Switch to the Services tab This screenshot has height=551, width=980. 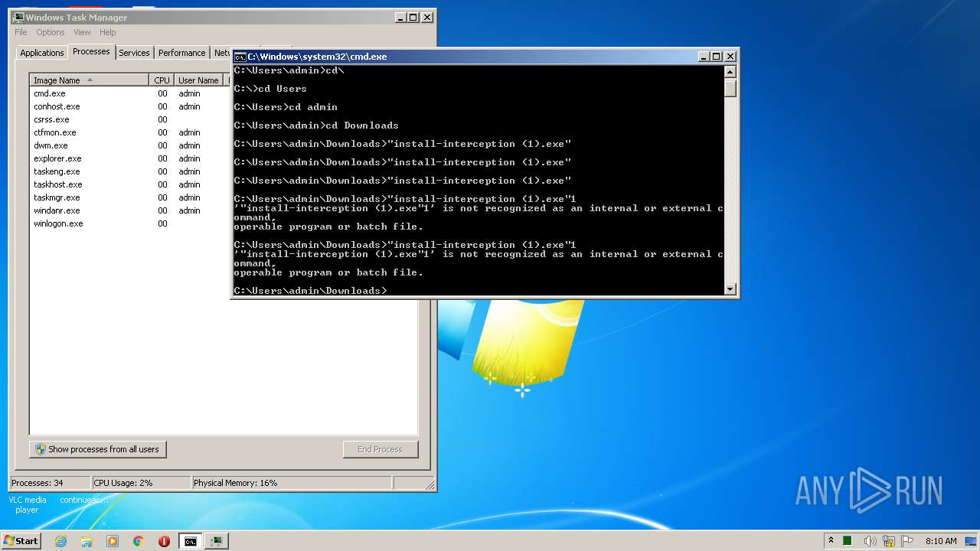pos(134,53)
